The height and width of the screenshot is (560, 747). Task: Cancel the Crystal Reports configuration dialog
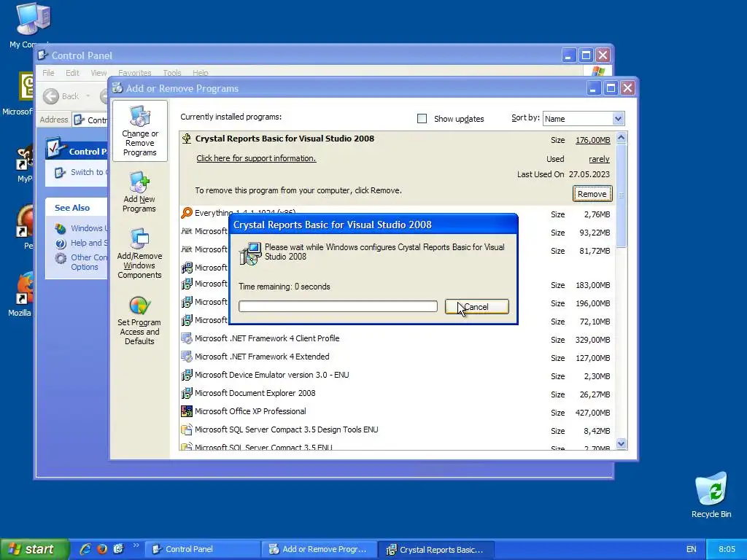(477, 307)
